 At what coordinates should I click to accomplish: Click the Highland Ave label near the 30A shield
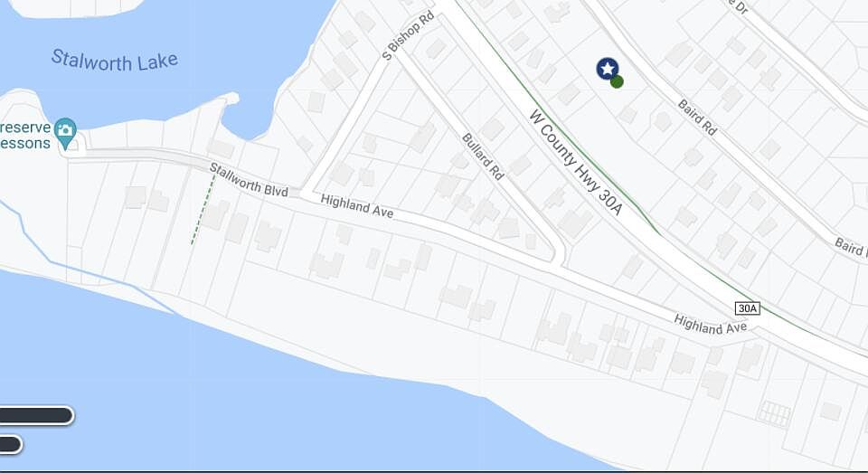(x=711, y=325)
